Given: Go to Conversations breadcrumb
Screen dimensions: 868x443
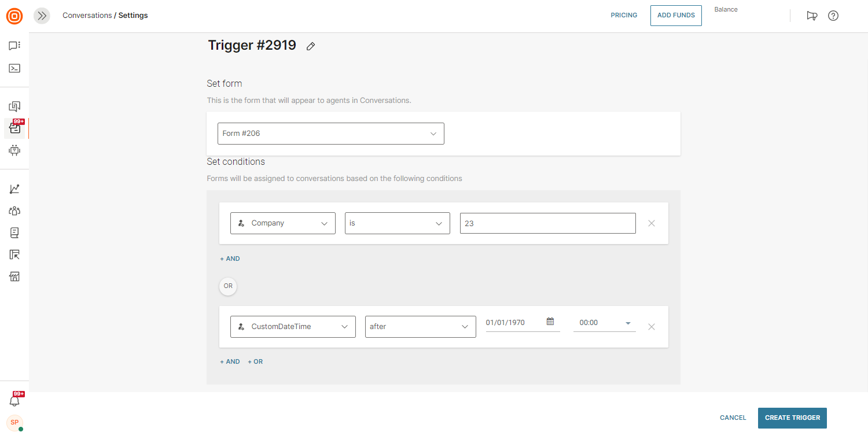Looking at the screenshot, I should coord(87,16).
